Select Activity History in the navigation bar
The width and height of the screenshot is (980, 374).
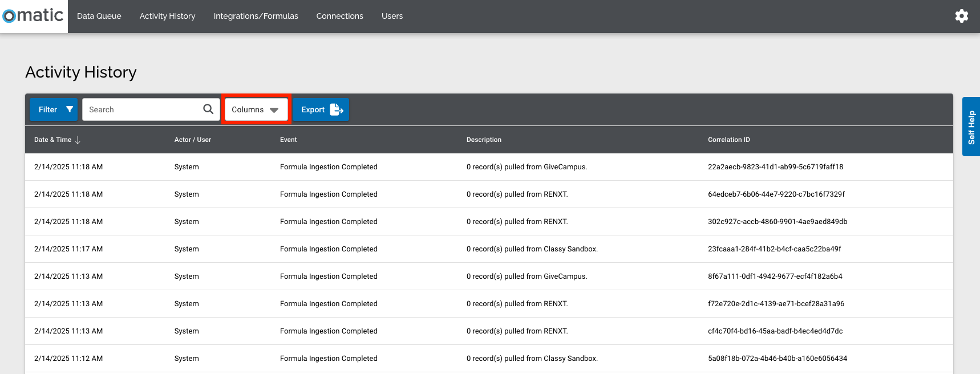[x=168, y=16]
